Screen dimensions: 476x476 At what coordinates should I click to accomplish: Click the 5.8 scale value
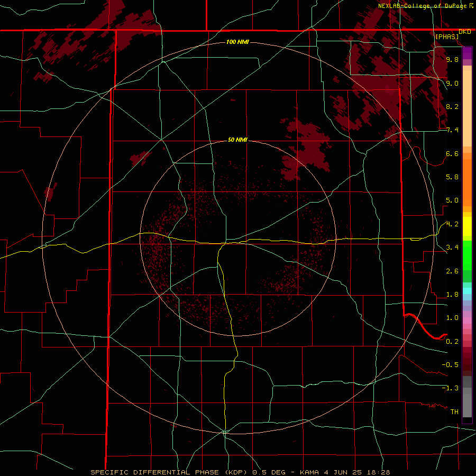coord(452,177)
